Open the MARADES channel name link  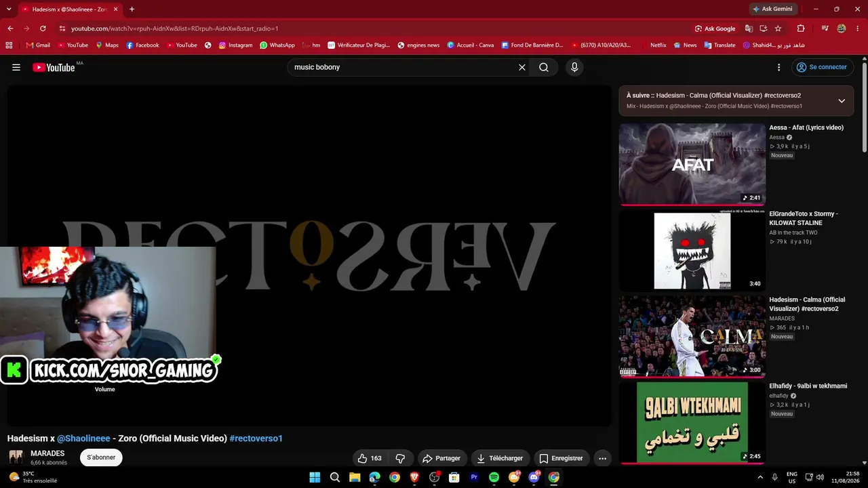pyautogui.click(x=47, y=453)
